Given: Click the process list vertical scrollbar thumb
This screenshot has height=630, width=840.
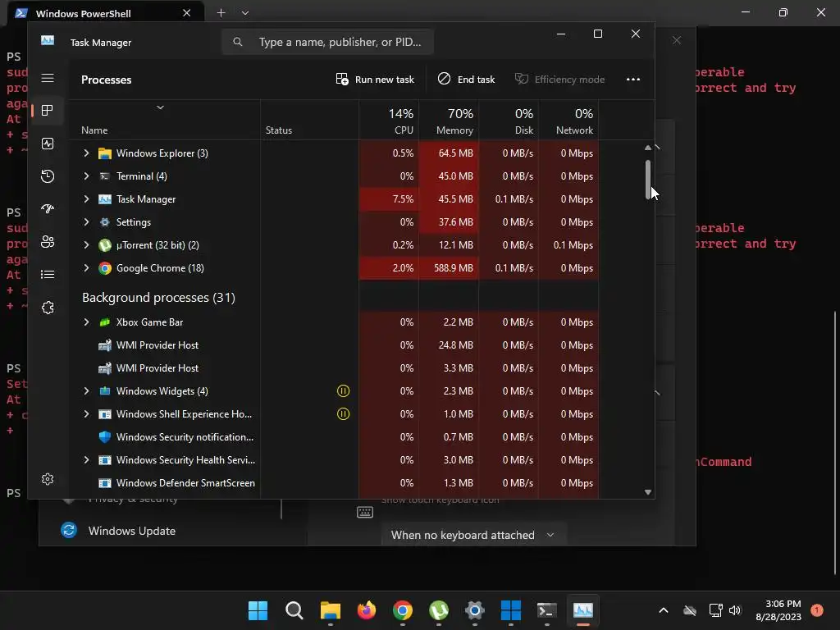Looking at the screenshot, I should (648, 180).
